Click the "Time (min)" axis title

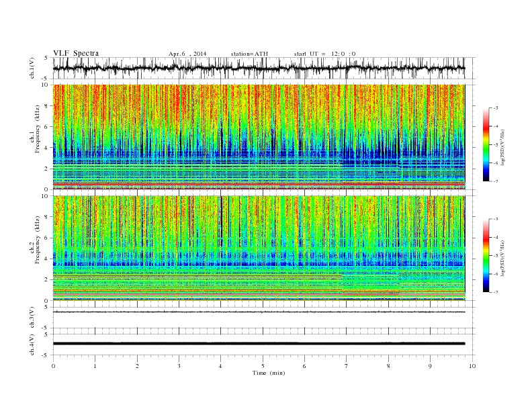pos(269,373)
